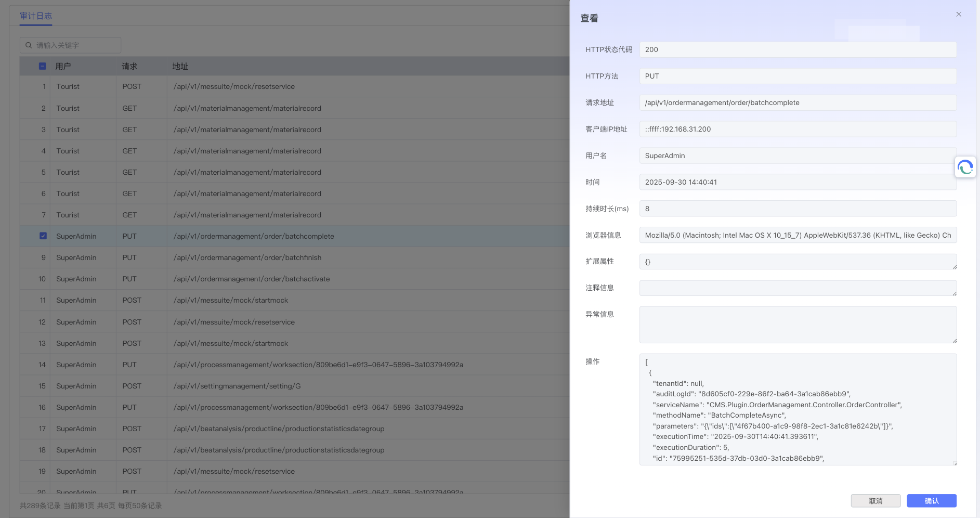This screenshot has width=980, height=518.
Task: Close the 查看 dialog with the X icon
Action: coord(958,14)
